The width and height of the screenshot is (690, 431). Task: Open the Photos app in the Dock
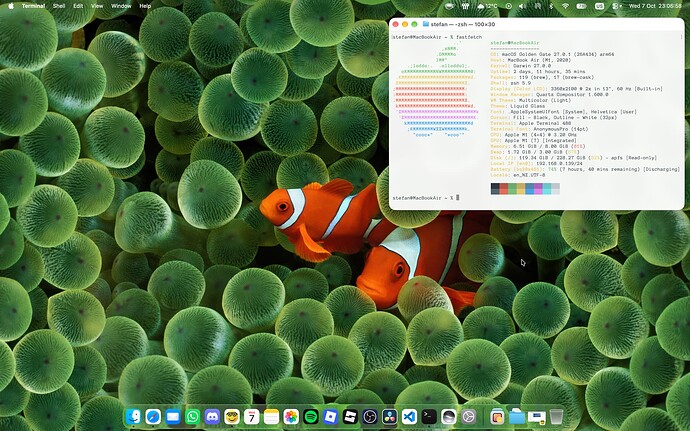coord(291,416)
